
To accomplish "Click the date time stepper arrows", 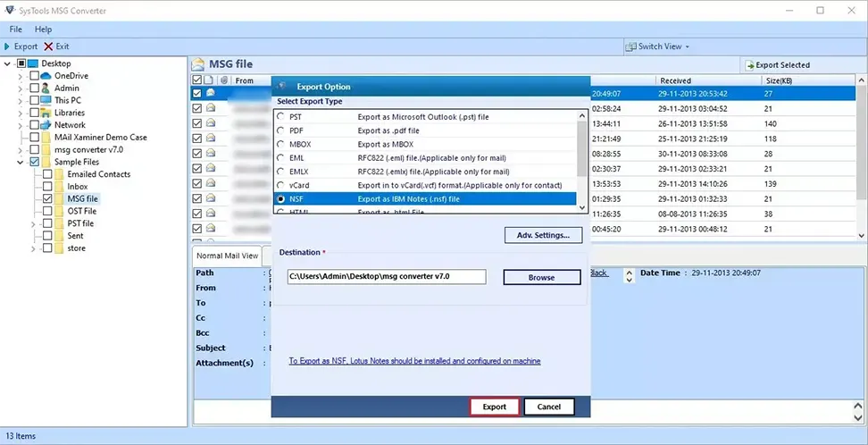I will 629,275.
